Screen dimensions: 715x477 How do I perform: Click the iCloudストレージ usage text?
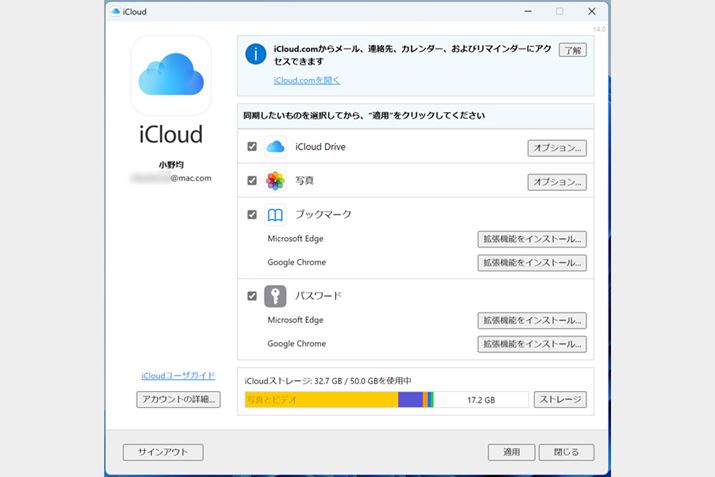(328, 381)
